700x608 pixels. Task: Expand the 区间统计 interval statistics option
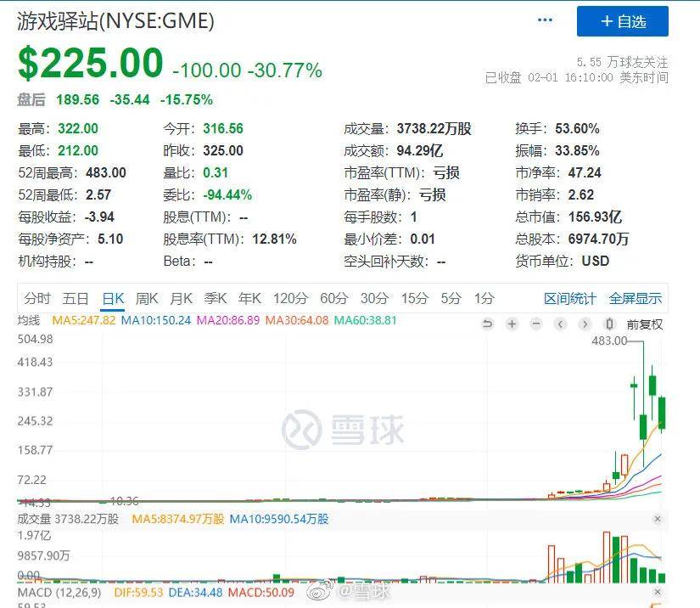(x=571, y=299)
